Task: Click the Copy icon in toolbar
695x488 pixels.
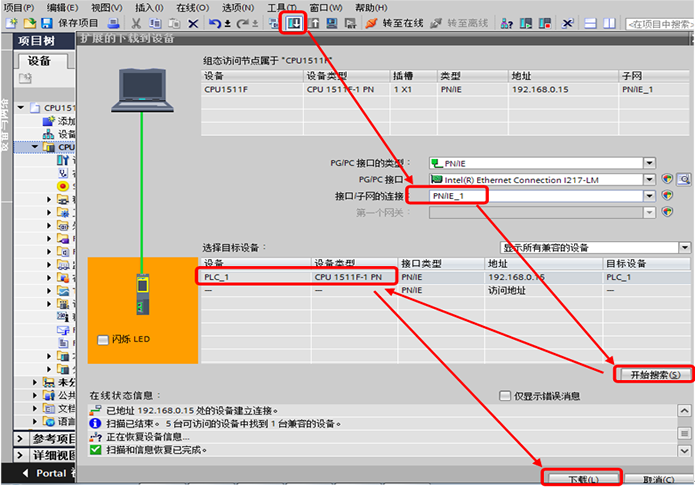Action: [x=155, y=23]
